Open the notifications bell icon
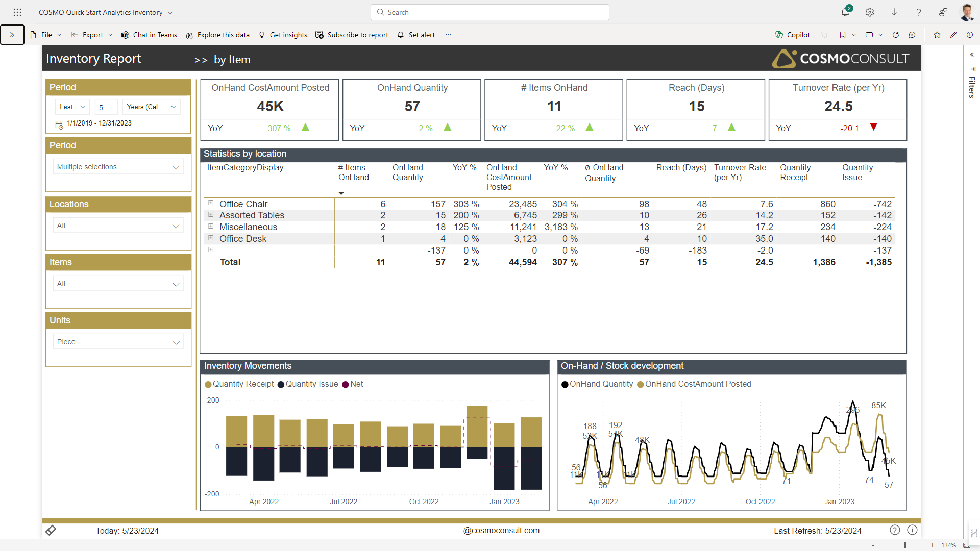Viewport: 980px width, 551px height. coord(845,12)
